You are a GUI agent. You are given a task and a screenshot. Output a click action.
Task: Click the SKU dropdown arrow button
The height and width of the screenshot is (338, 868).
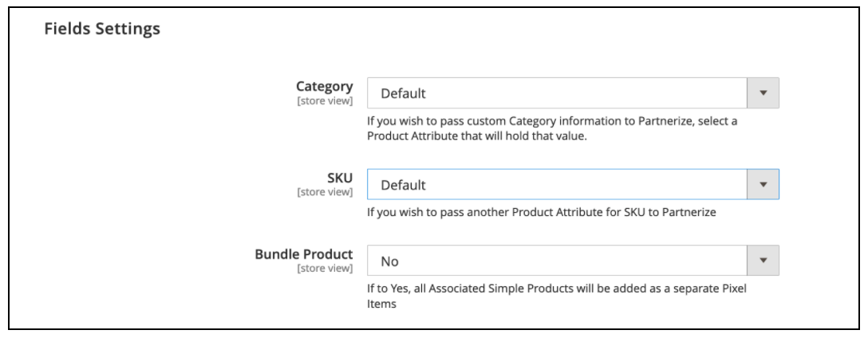click(763, 185)
